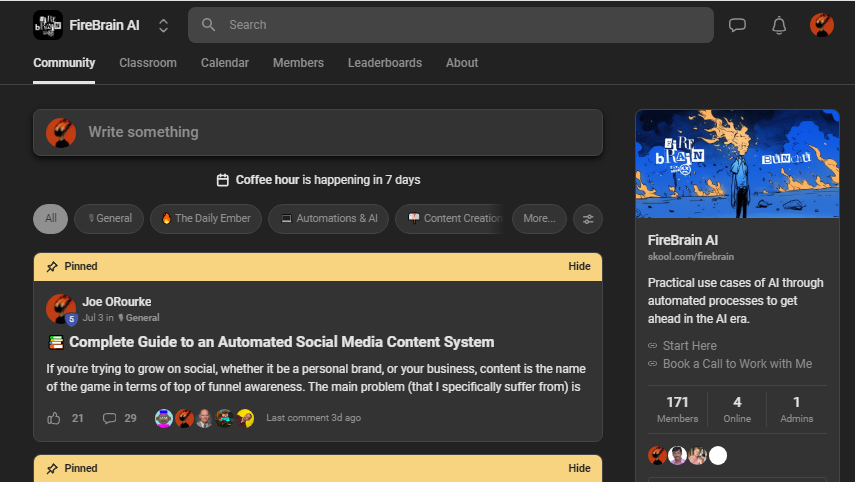Click the FireBrain AI group logo icon
The height and width of the screenshot is (482, 855).
[48, 25]
